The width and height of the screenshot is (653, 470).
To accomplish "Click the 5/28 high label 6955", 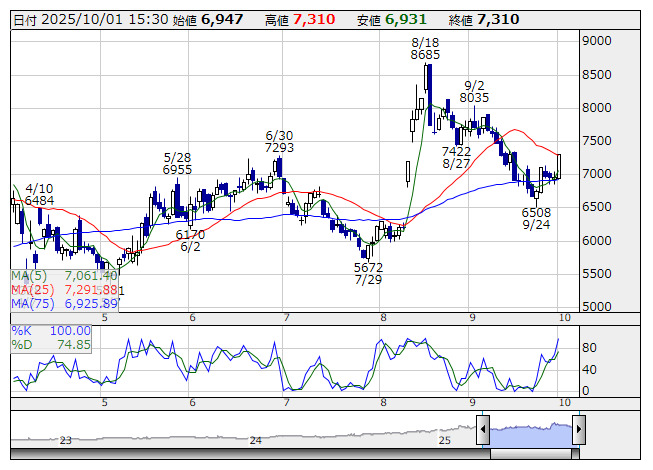I will tap(177, 171).
